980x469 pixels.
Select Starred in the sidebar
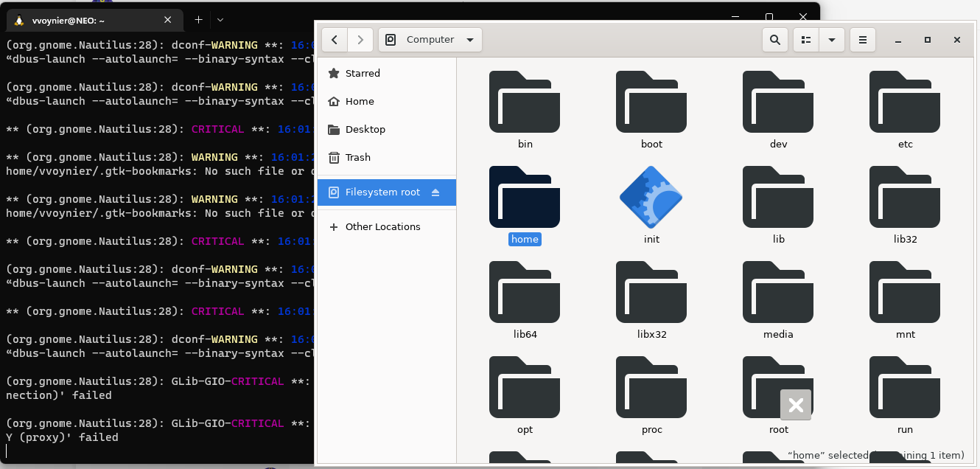361,73
